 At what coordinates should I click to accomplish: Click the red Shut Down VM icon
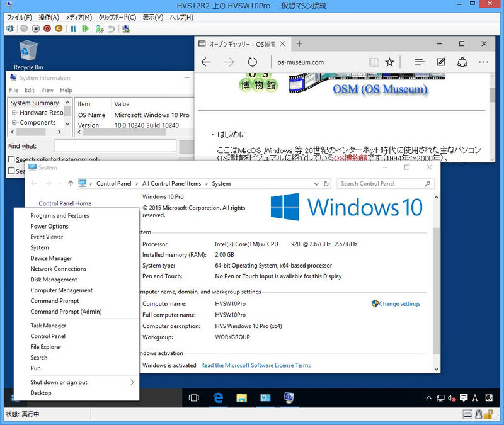click(47, 28)
